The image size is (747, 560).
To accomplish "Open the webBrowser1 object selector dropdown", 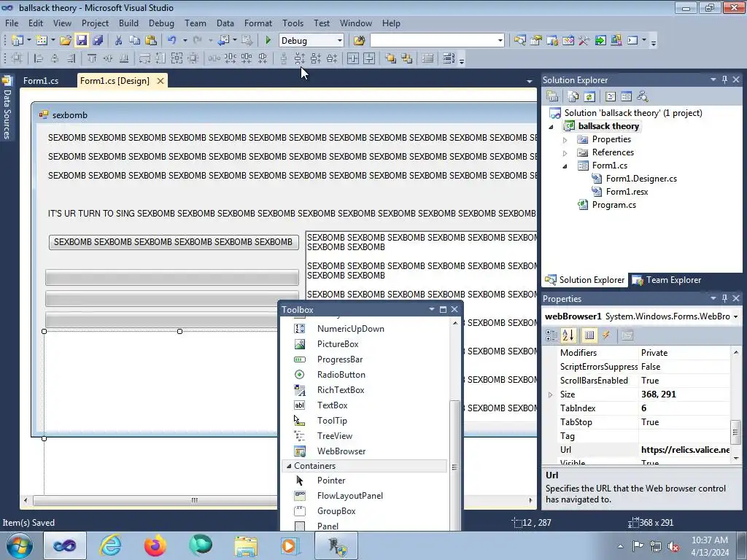I will coord(735,316).
